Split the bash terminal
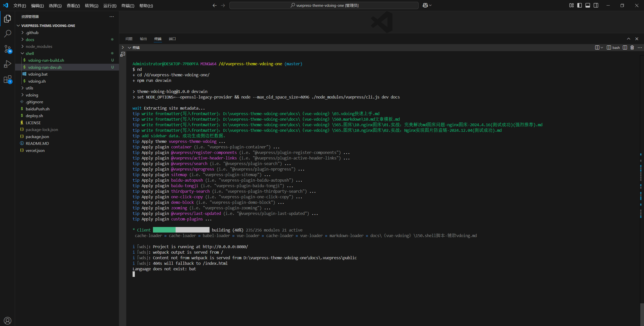 coord(625,47)
